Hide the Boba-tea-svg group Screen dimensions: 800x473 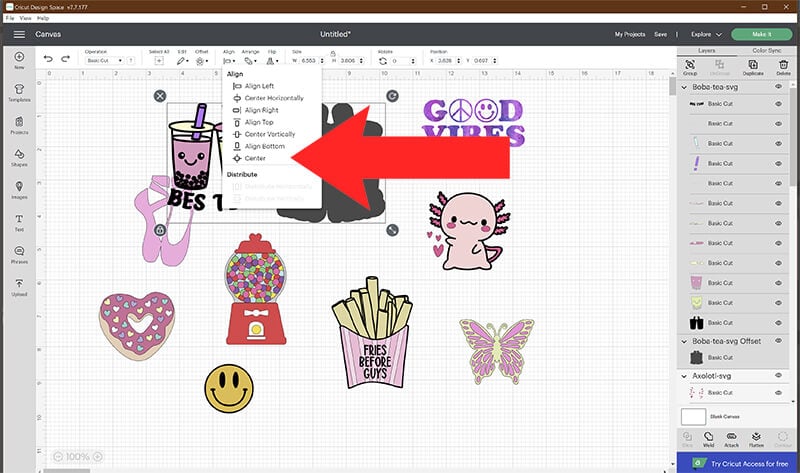pyautogui.click(x=778, y=87)
